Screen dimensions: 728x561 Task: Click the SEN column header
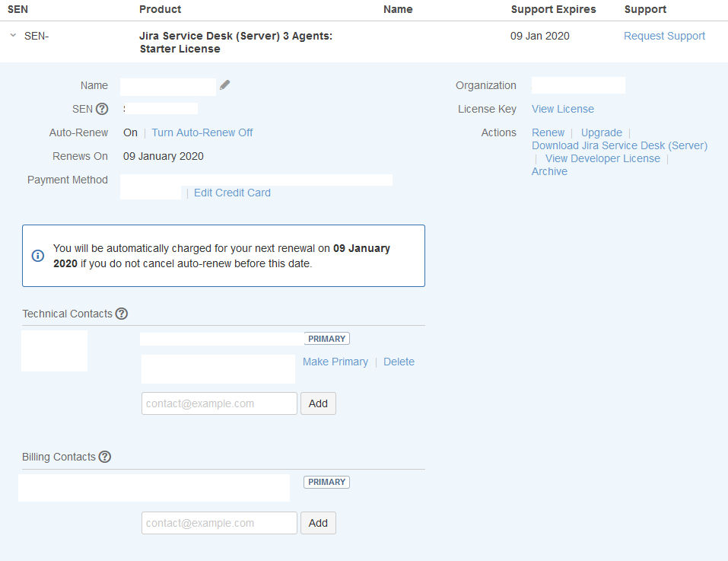point(17,9)
